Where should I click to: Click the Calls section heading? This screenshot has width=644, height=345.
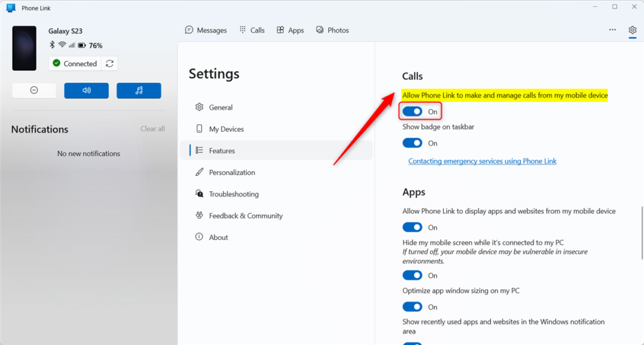click(413, 76)
